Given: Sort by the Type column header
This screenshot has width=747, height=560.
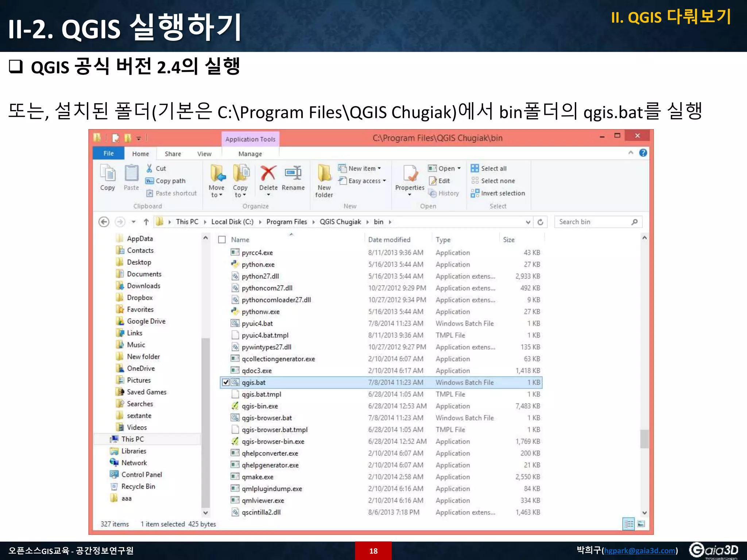Looking at the screenshot, I should pos(443,240).
